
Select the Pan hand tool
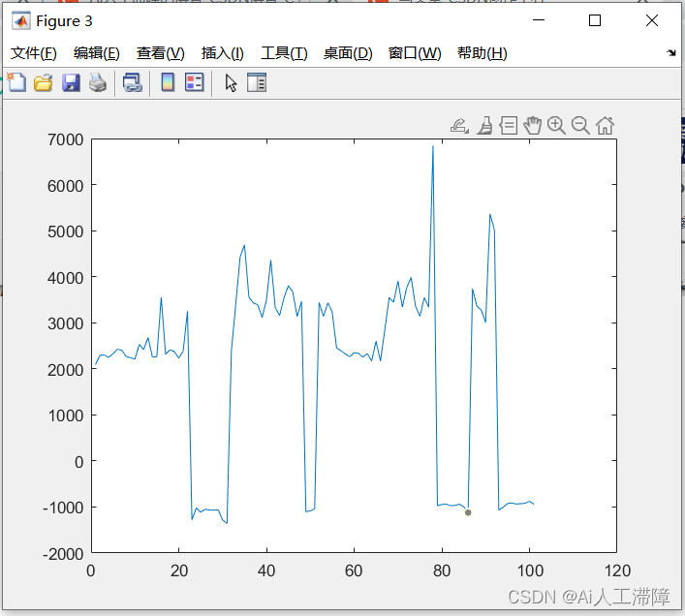533,126
